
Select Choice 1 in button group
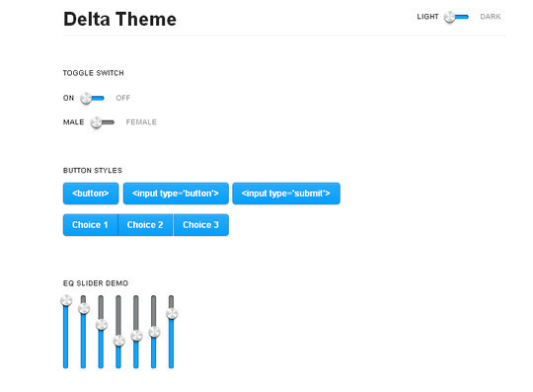point(91,225)
